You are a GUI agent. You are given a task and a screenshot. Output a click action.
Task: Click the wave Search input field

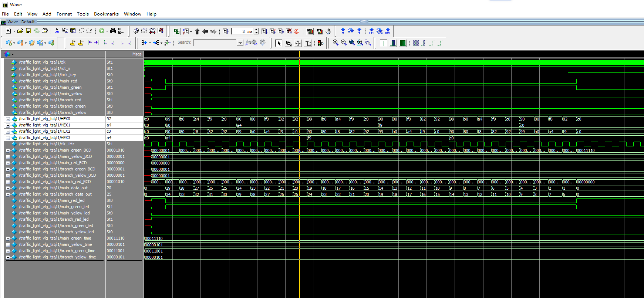pyautogui.click(x=215, y=43)
